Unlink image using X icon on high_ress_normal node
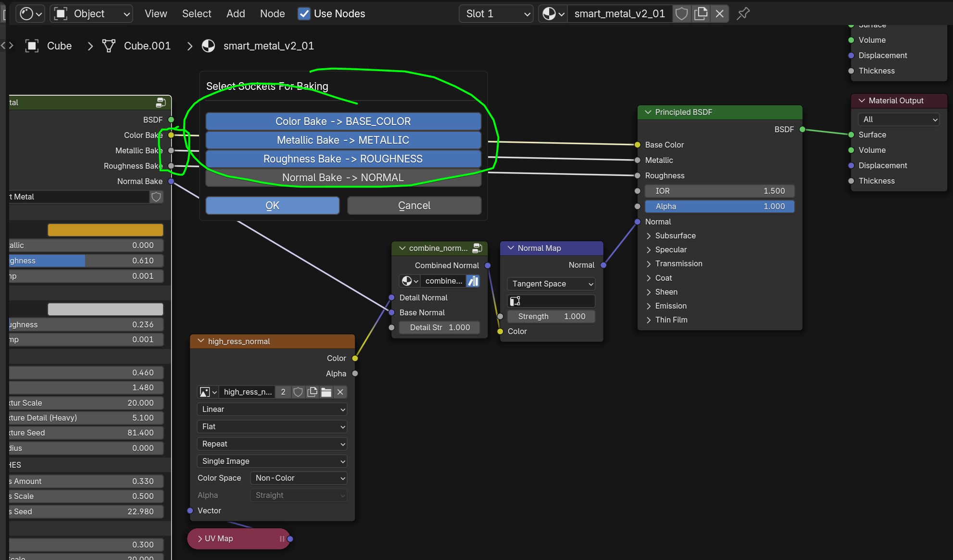Screen dimensions: 953x560 point(340,392)
